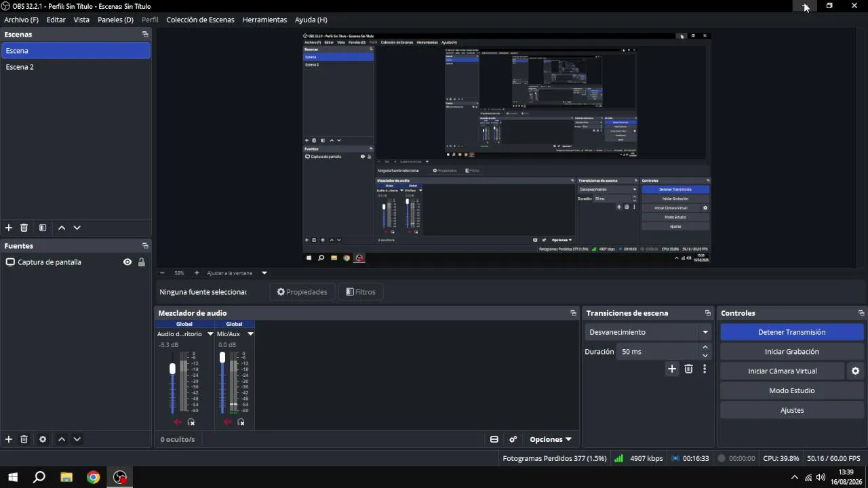Zoom in the preview with plus icon

click(x=197, y=273)
